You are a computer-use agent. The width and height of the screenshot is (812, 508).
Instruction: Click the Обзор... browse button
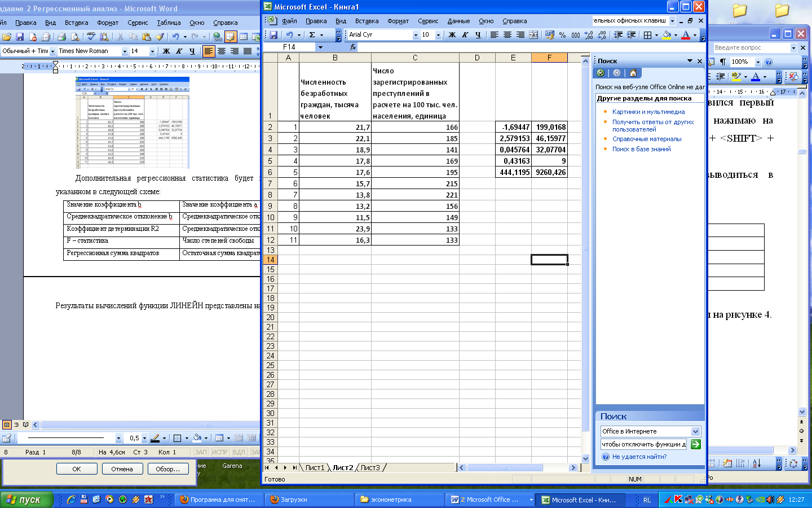(168, 469)
